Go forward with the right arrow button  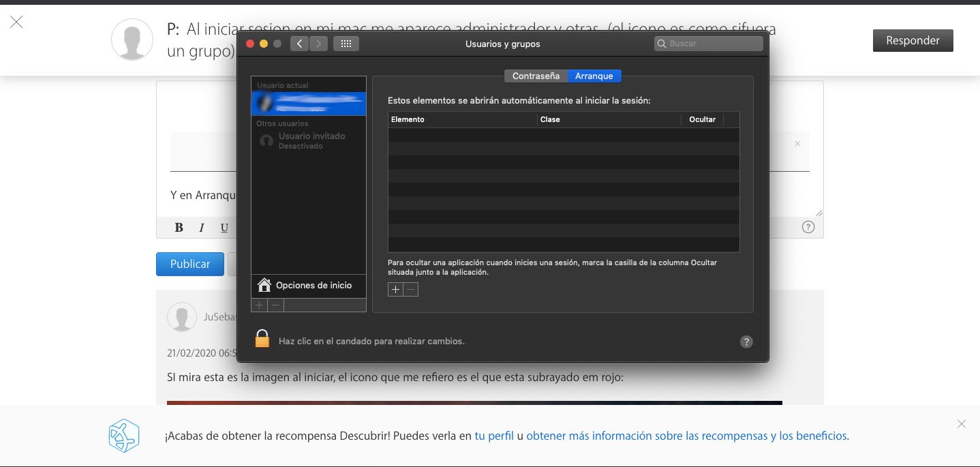pos(318,44)
